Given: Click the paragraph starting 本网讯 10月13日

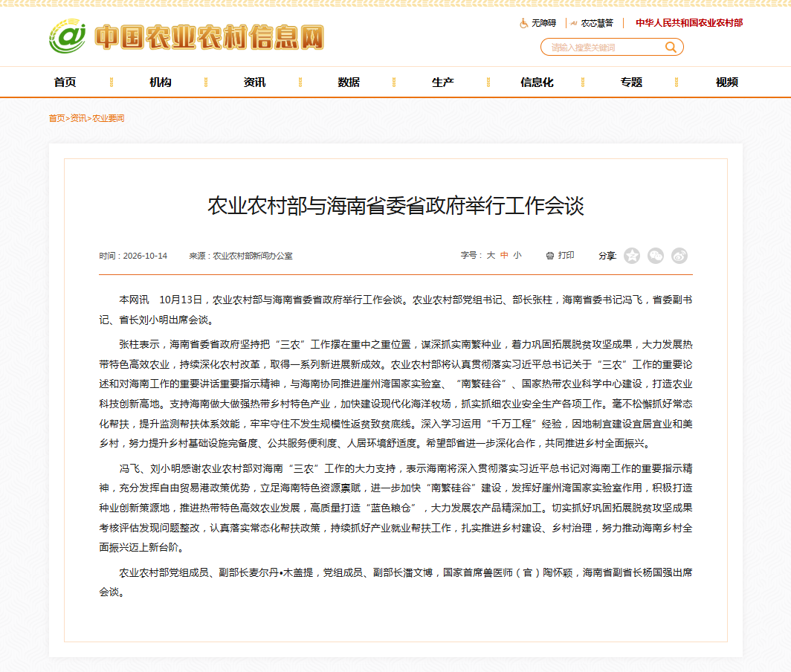Looking at the screenshot, I should click(x=395, y=310).
